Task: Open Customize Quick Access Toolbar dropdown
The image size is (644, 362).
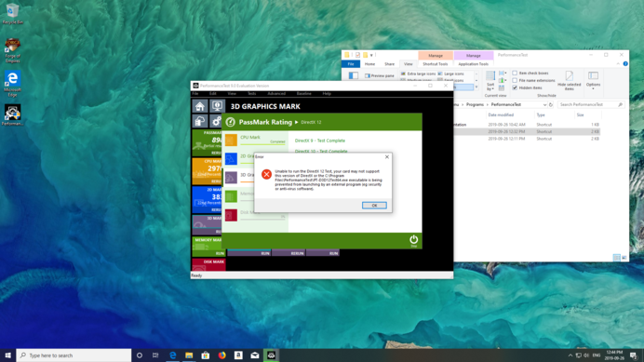Action: 371,55
